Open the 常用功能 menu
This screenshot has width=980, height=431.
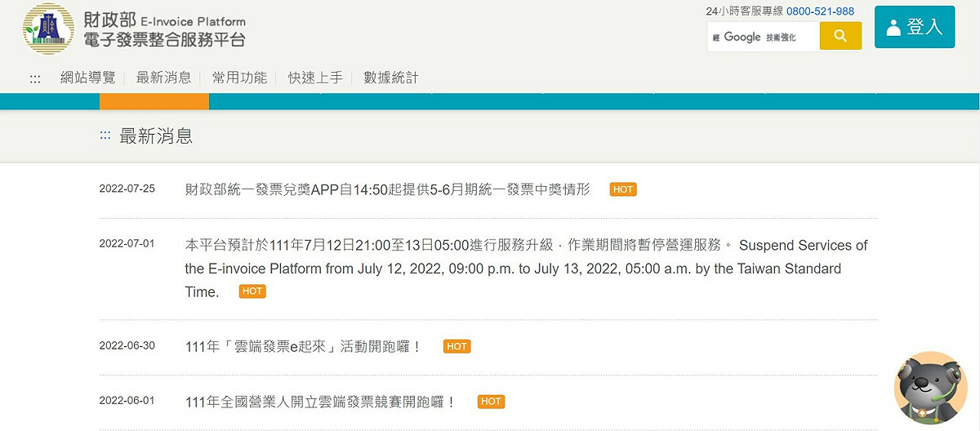pos(240,78)
